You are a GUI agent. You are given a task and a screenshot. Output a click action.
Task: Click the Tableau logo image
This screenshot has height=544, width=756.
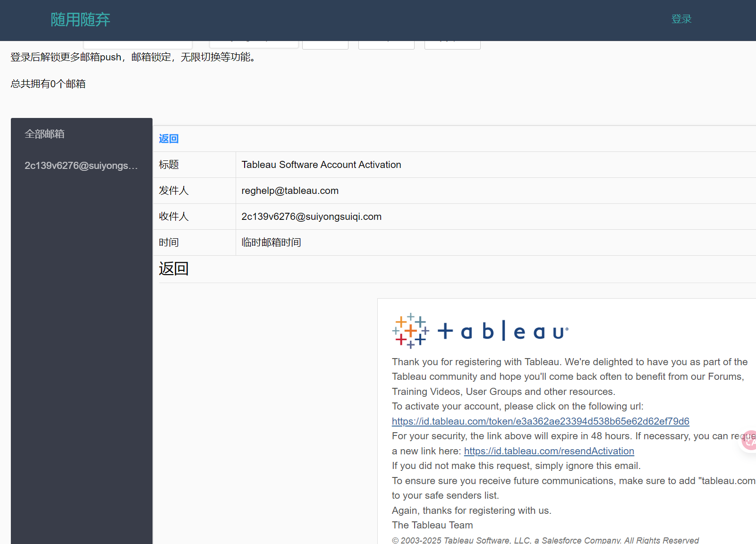[x=480, y=331]
